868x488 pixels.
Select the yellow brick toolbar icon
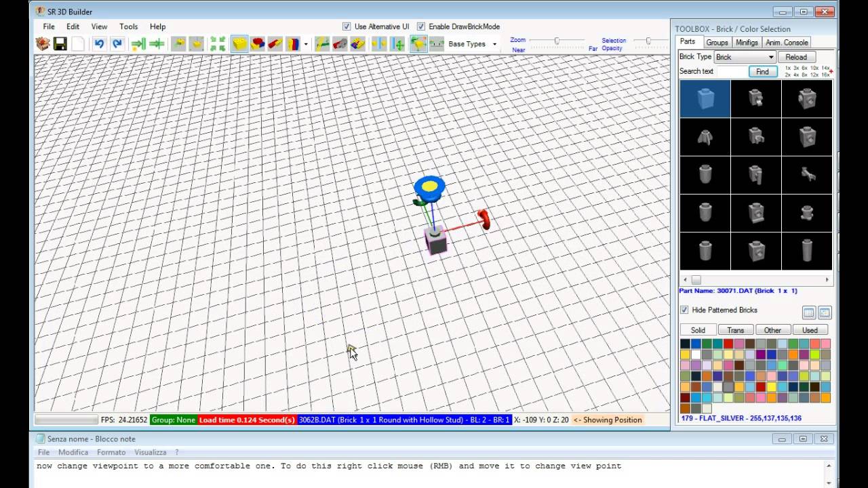(239, 44)
